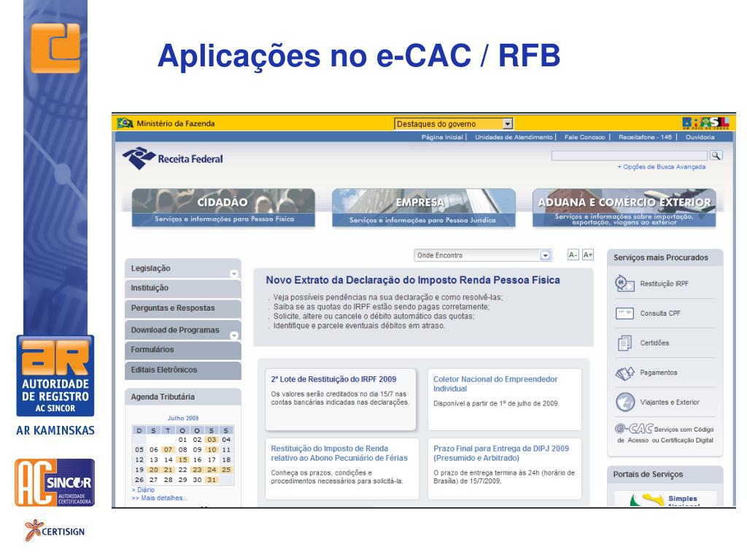Expand Download de Programas arrow
747x560 pixels.
click(x=234, y=335)
